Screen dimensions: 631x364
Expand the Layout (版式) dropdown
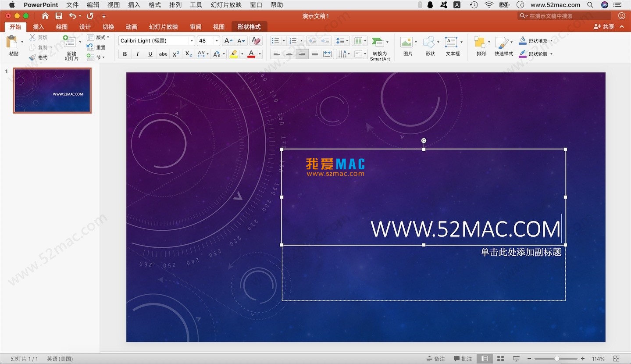click(108, 37)
